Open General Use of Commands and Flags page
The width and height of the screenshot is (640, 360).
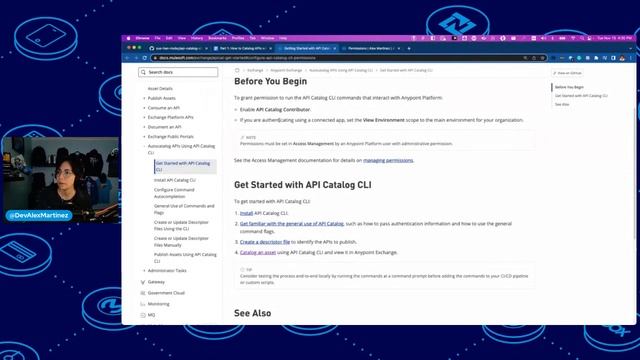pos(184,209)
